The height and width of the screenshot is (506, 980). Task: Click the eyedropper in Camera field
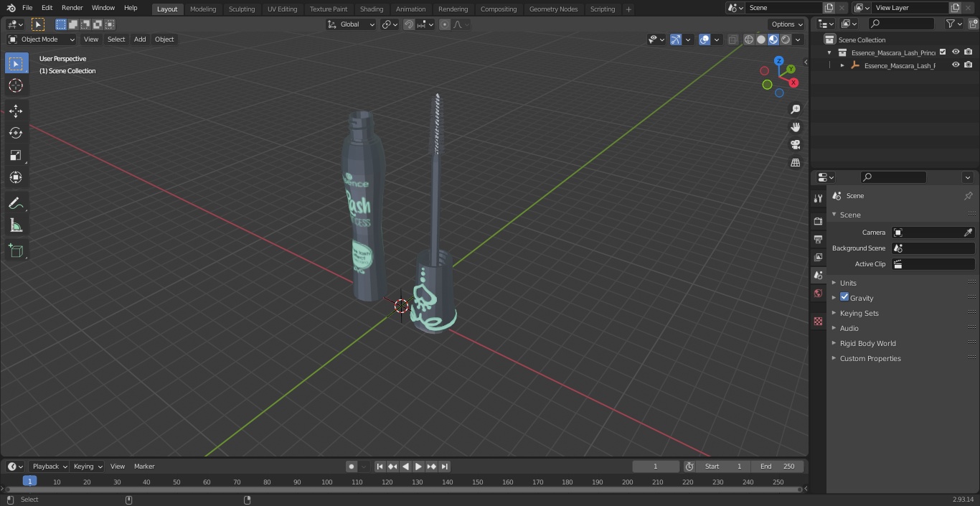[x=968, y=233]
